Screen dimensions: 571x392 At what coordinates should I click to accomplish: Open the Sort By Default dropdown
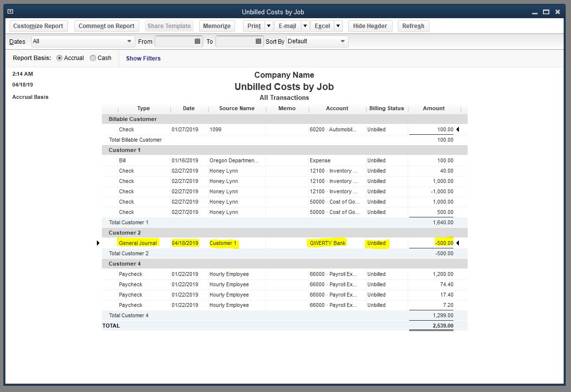click(343, 42)
